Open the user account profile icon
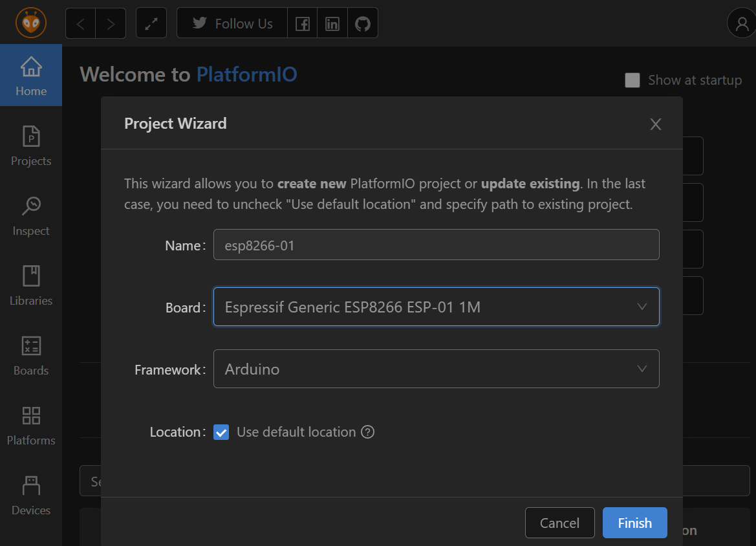Screen dimensions: 756x546 pos(742,23)
